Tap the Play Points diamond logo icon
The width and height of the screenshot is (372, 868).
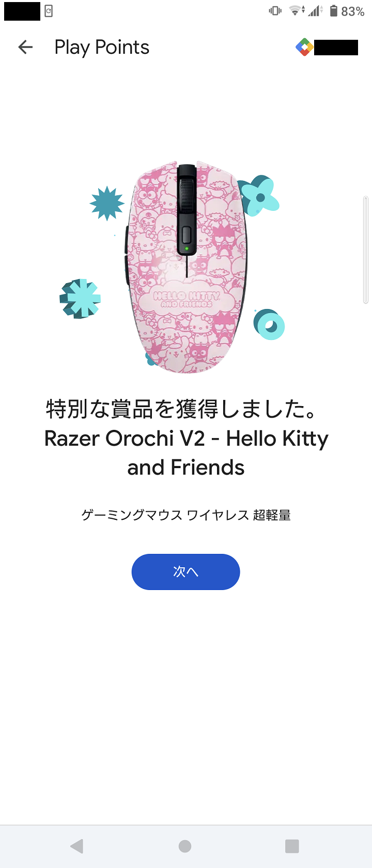click(x=304, y=48)
